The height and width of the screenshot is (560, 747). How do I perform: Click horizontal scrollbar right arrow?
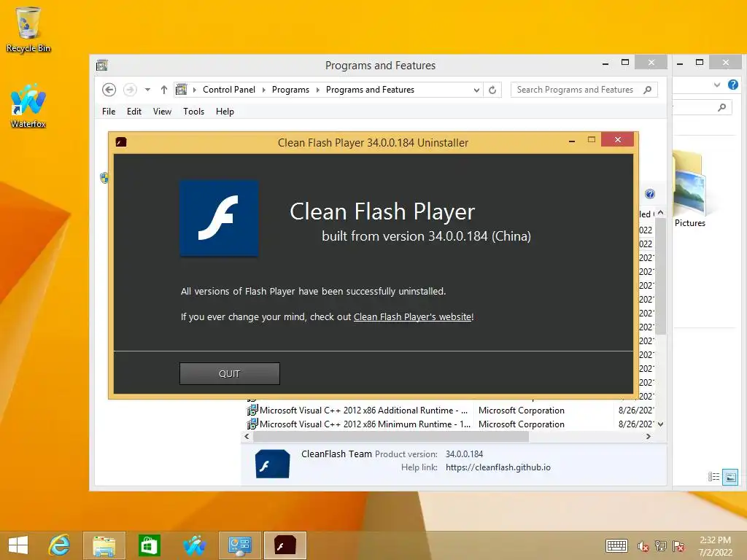(x=649, y=436)
